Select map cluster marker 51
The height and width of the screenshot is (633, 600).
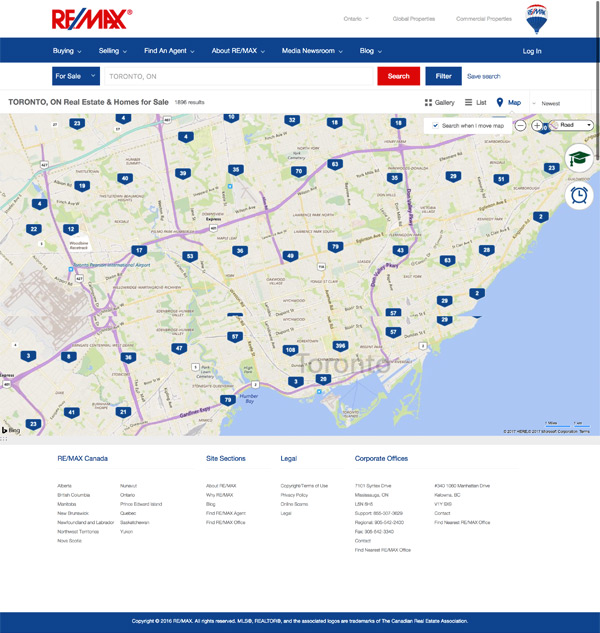pyautogui.click(x=501, y=180)
